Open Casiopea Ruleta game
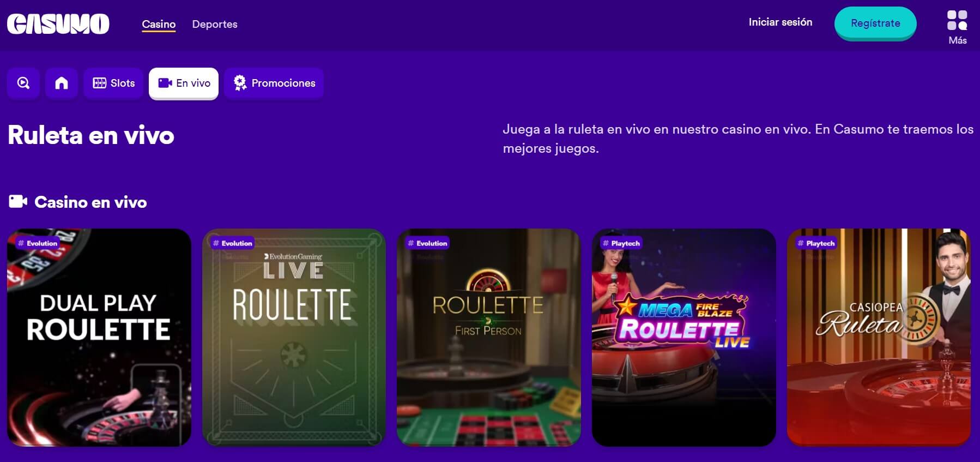Screen dimensions: 980x462 tap(879, 337)
